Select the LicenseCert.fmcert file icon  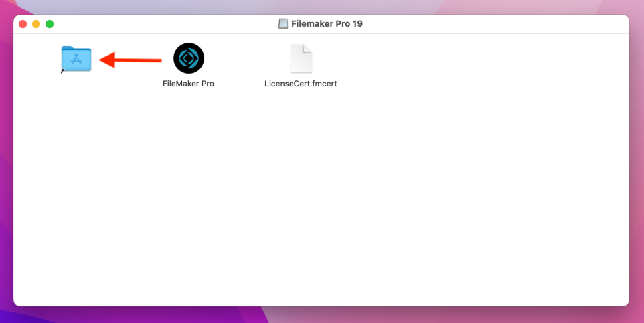click(x=301, y=59)
